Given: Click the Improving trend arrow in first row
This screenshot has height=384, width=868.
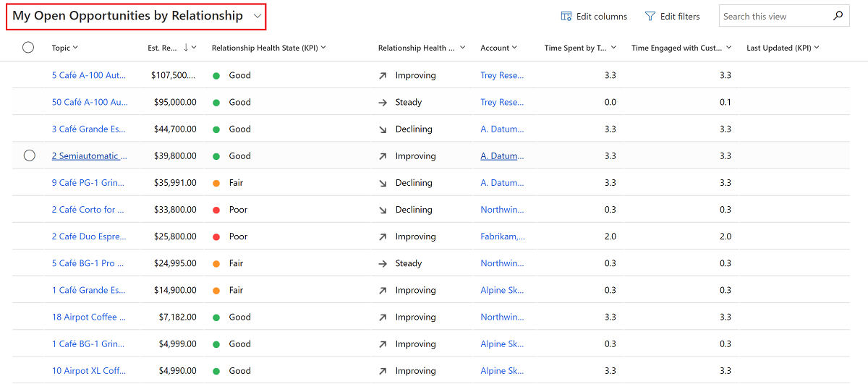Looking at the screenshot, I should [383, 75].
